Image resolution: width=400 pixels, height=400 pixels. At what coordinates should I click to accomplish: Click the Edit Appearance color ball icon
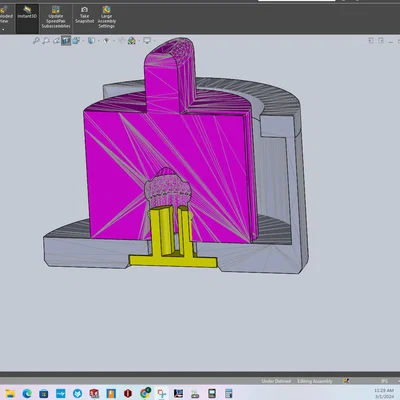click(122, 41)
